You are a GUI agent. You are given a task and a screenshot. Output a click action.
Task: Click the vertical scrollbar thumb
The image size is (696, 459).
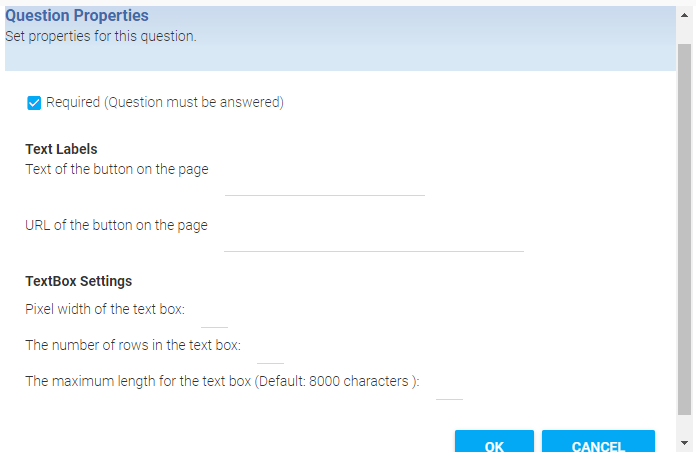click(x=684, y=230)
